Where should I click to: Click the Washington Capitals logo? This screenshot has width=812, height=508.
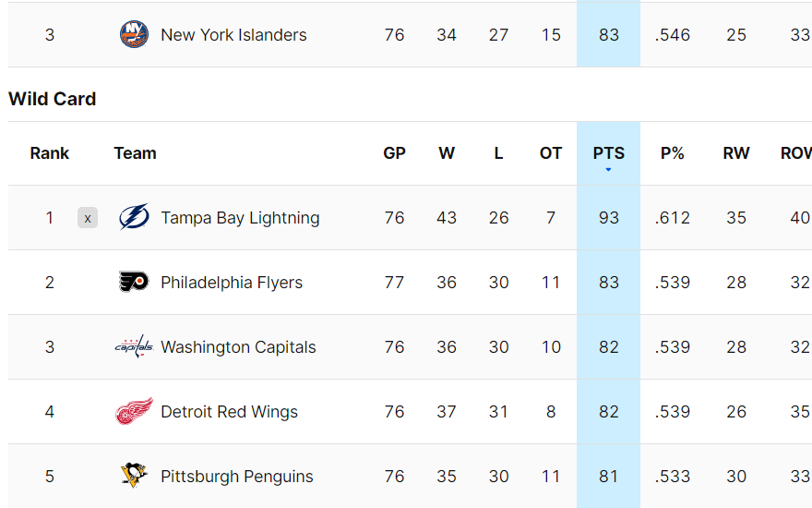pos(134,346)
